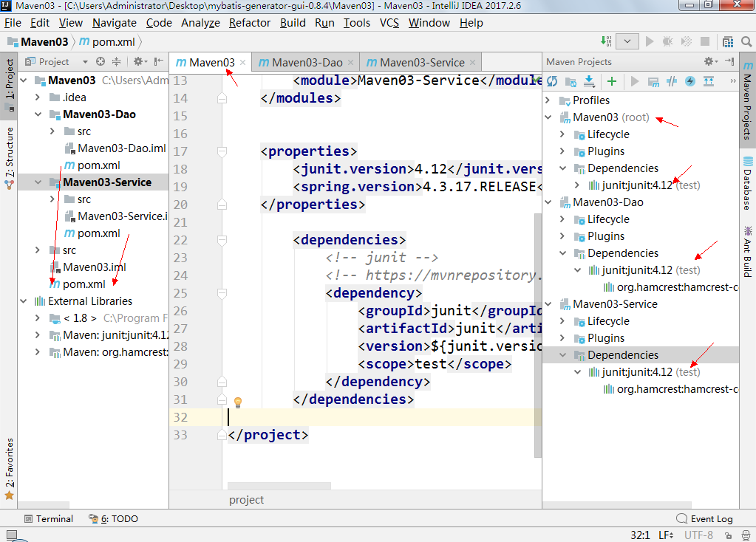Click the read-only lock icon in status bar

tap(728, 535)
